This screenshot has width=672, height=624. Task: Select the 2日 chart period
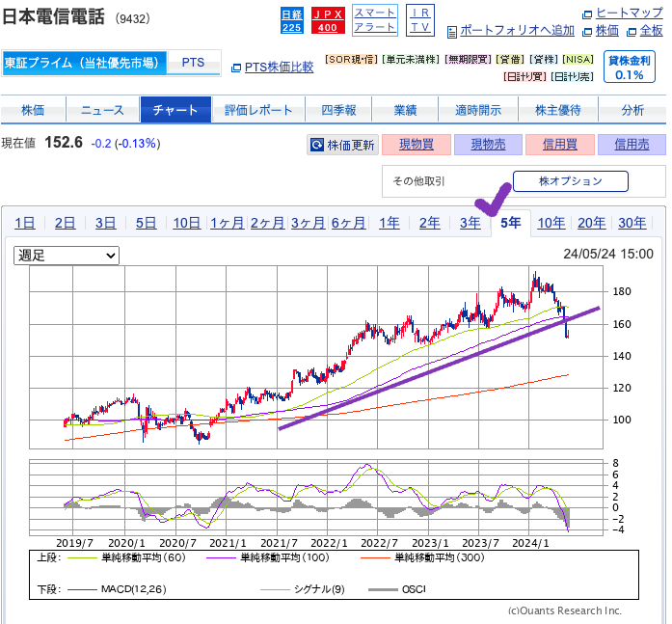[x=66, y=224]
